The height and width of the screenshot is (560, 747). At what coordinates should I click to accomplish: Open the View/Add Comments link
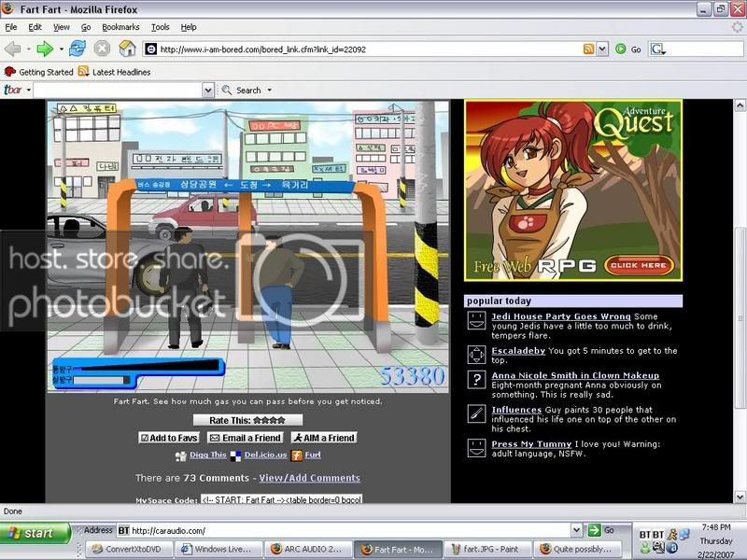(310, 478)
